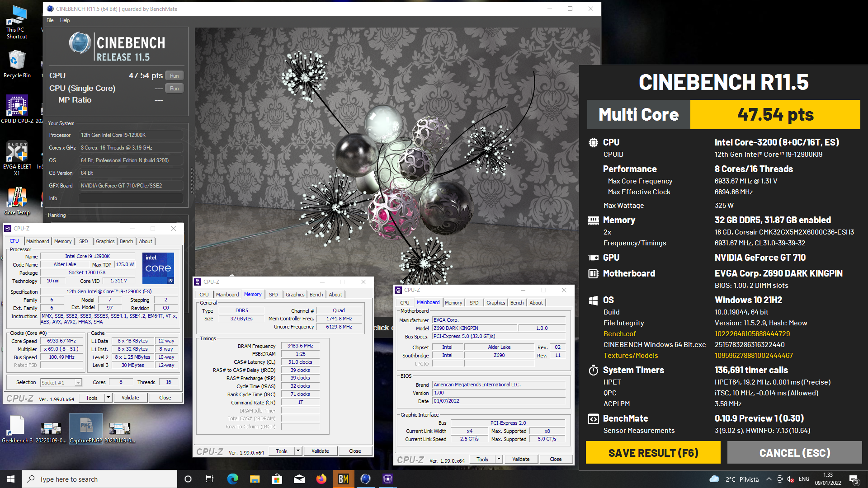Open Graphics tab in middle CPU-Z window
Image resolution: width=868 pixels, height=488 pixels.
295,295
